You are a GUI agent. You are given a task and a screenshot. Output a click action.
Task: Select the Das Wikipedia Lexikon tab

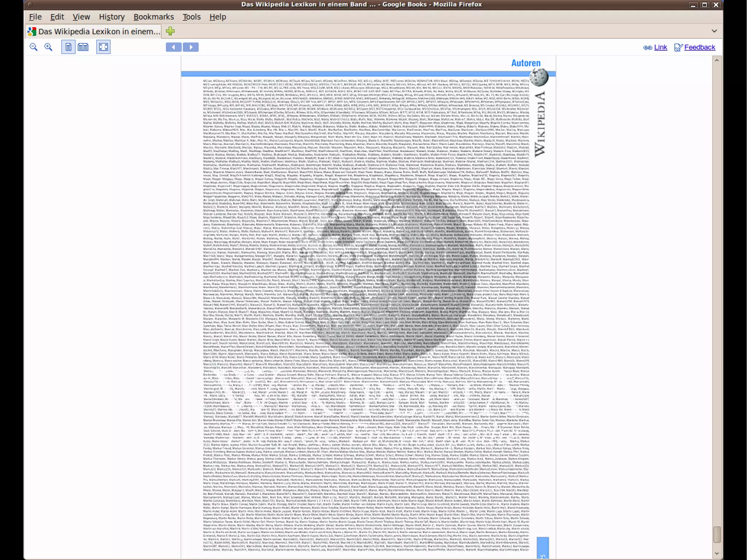(94, 31)
